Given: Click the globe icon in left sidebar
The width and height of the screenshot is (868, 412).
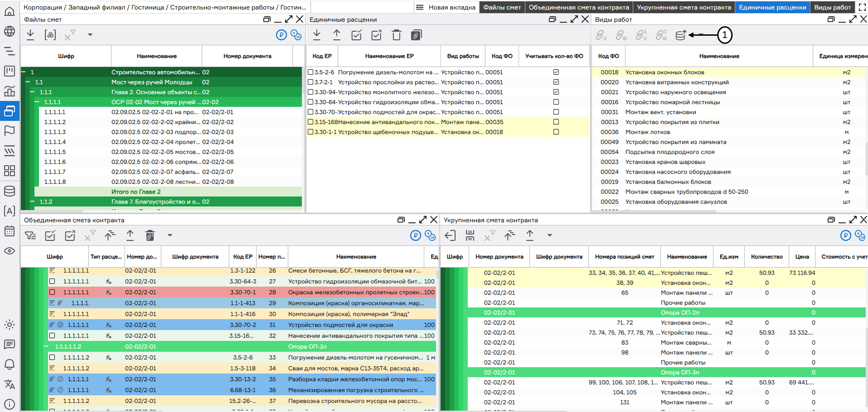Looking at the screenshot, I should (10, 31).
